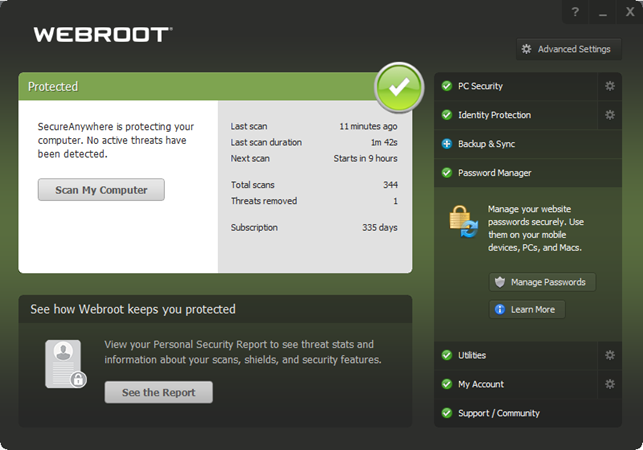The image size is (643, 450).
Task: Click the 'Total scans' label
Action: (x=253, y=185)
